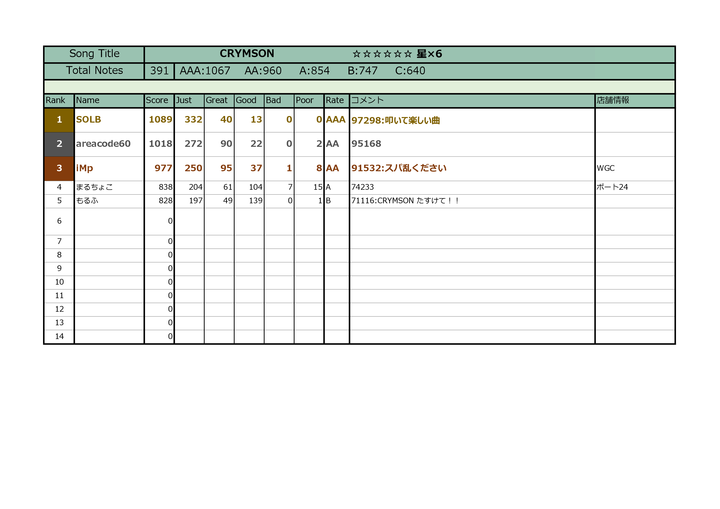Click もるふ's Just count 197

click(x=196, y=201)
